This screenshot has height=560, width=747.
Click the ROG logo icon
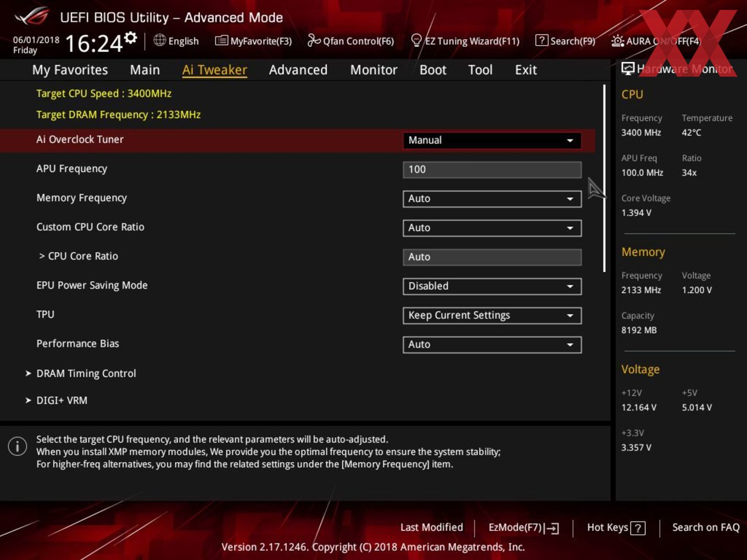point(32,16)
